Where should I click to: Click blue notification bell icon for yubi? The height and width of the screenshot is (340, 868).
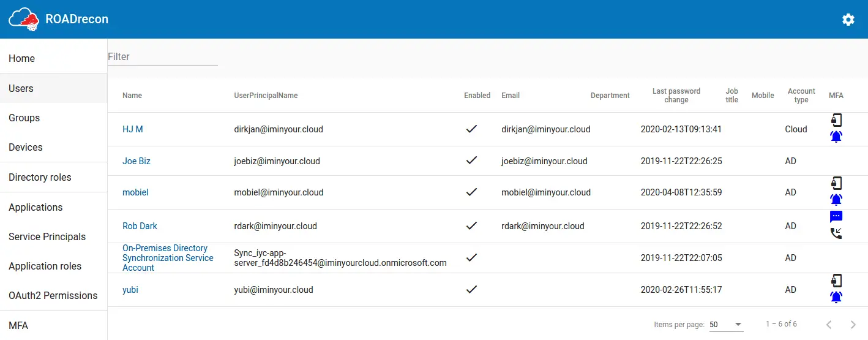(836, 297)
